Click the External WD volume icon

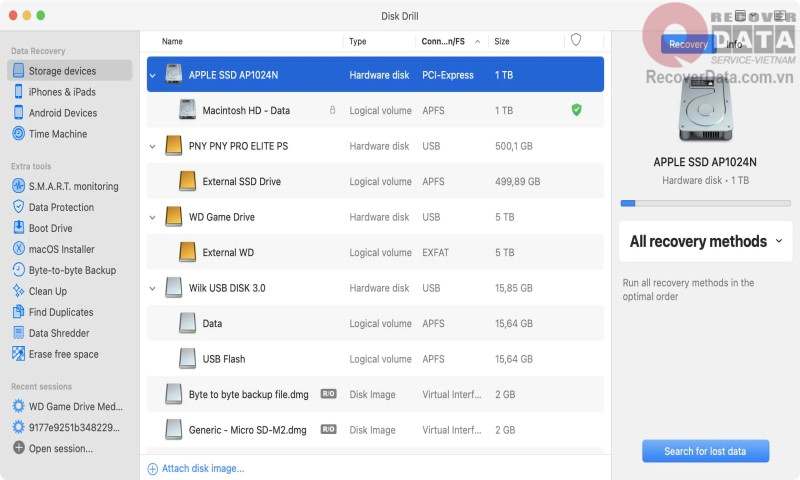187,252
